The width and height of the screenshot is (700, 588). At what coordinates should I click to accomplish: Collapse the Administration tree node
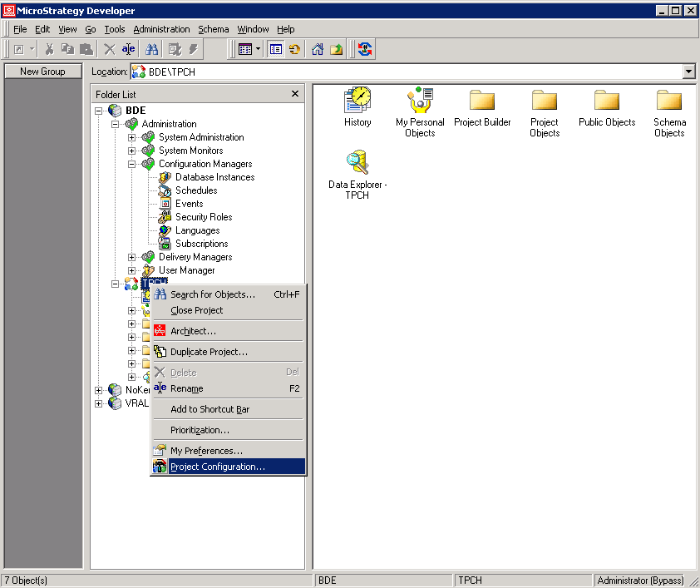[116, 124]
